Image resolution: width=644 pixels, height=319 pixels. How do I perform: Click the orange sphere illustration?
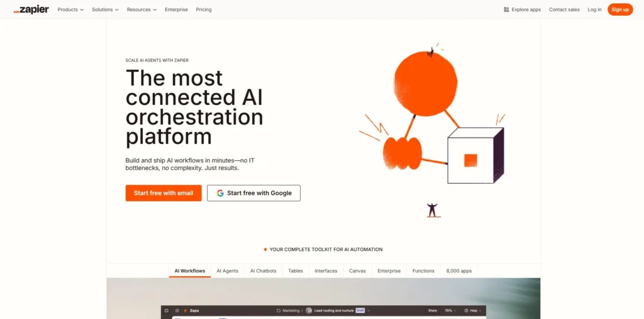tap(425, 84)
